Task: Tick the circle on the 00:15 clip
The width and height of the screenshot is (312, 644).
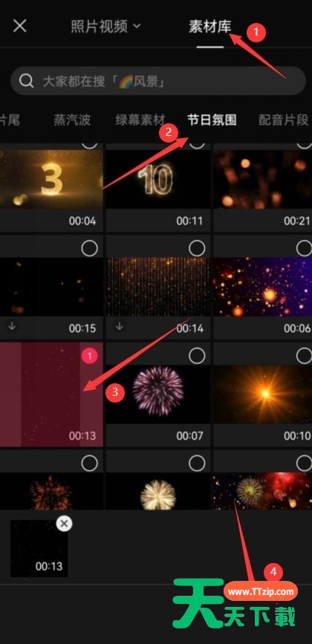Action: (89, 248)
